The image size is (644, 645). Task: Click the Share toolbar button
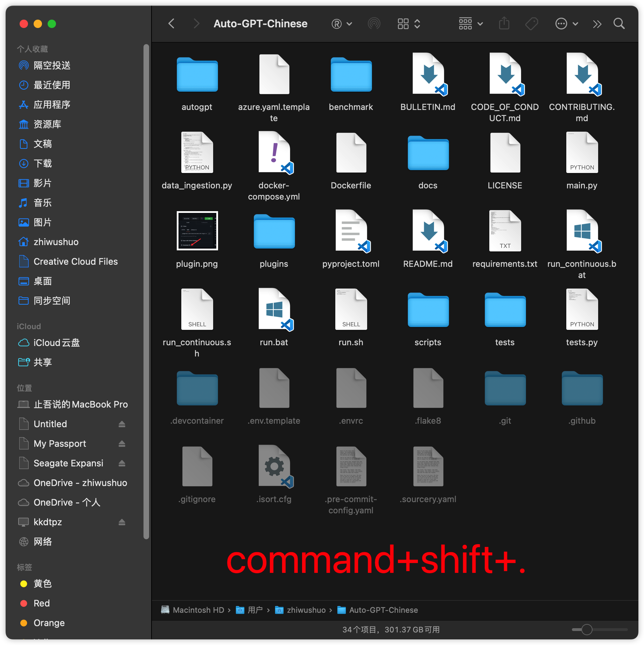coord(504,23)
